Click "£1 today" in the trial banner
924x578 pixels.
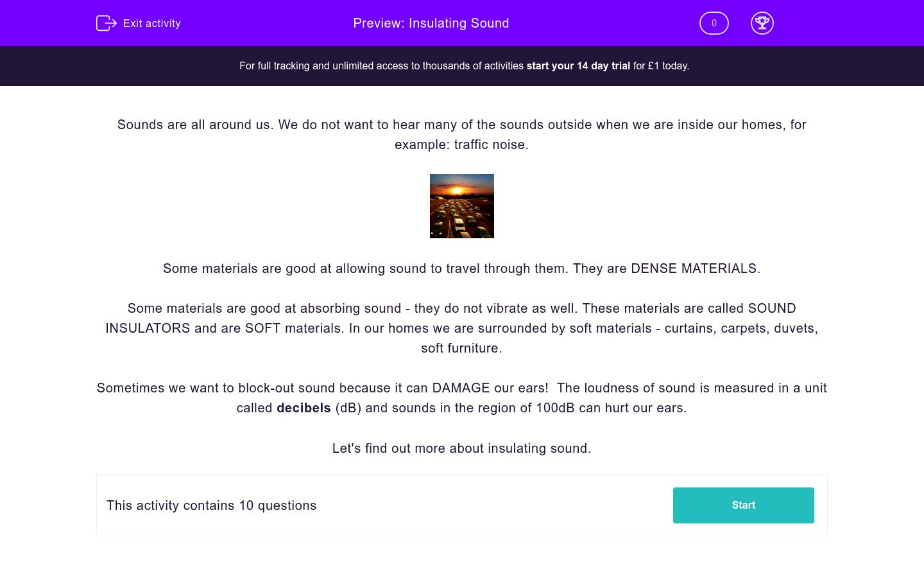point(668,66)
